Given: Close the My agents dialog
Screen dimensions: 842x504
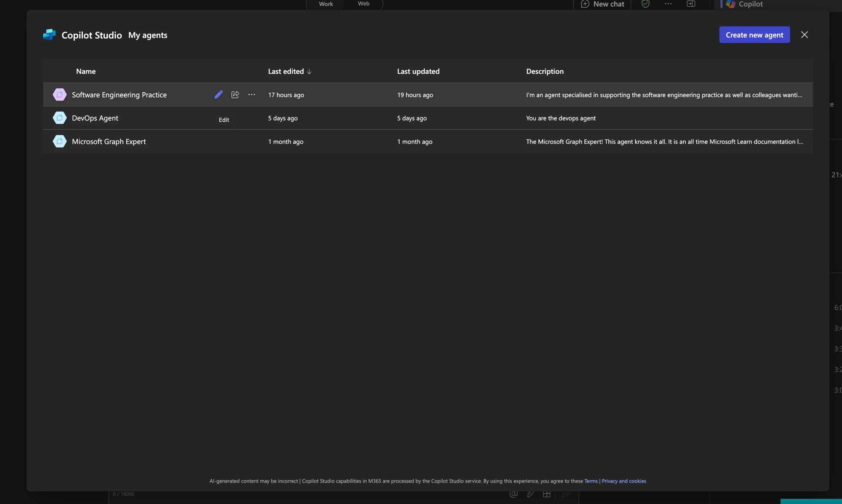Looking at the screenshot, I should (804, 35).
